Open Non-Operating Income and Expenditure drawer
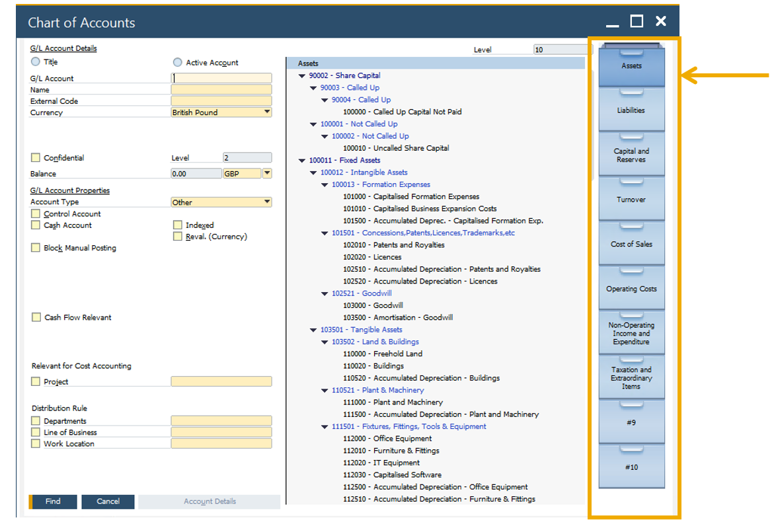Screen dimensions: 774x532 click(x=631, y=333)
